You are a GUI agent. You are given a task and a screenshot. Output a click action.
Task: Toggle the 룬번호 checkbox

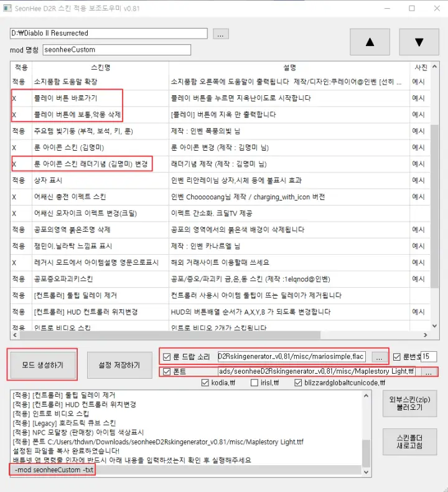[396, 357]
